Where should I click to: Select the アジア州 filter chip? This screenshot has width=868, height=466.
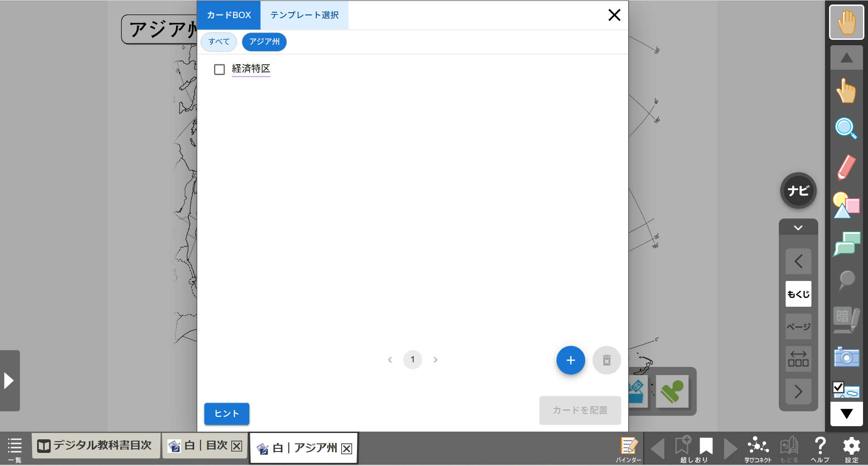pyautogui.click(x=264, y=42)
